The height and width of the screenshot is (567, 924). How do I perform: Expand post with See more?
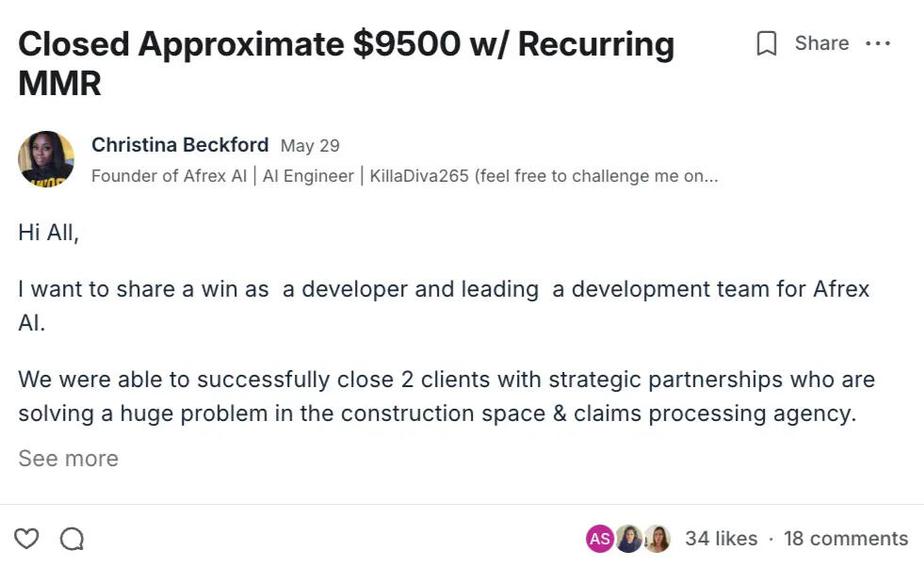click(x=68, y=459)
